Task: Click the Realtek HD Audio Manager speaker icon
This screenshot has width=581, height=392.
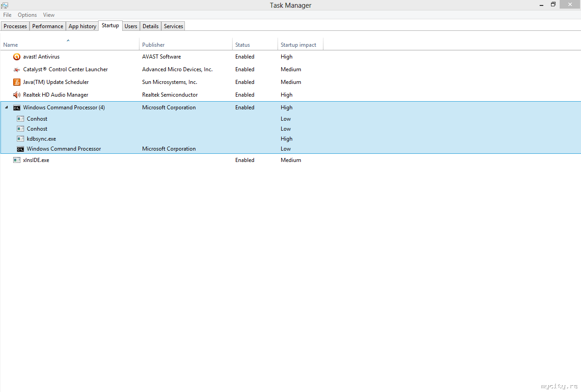Action: point(17,95)
